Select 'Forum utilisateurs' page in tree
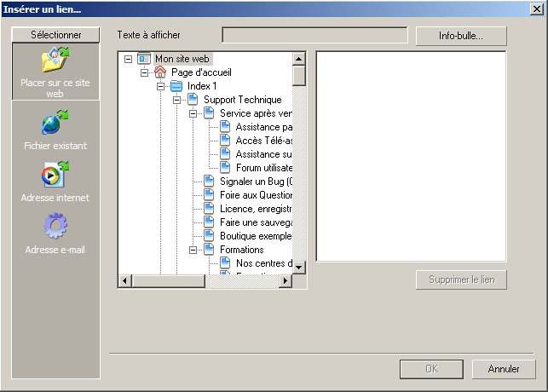This screenshot has height=392, width=548. click(263, 168)
